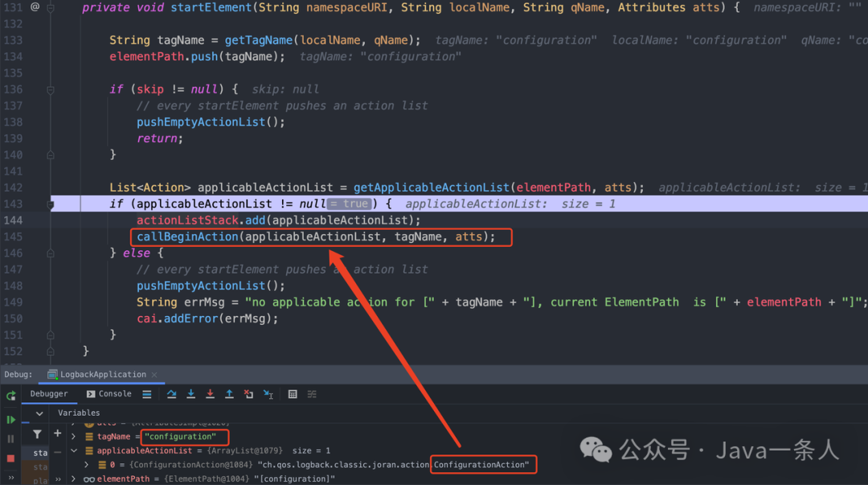The image size is (868, 485).
Task: Click the Pause Program icon
Action: click(x=10, y=439)
